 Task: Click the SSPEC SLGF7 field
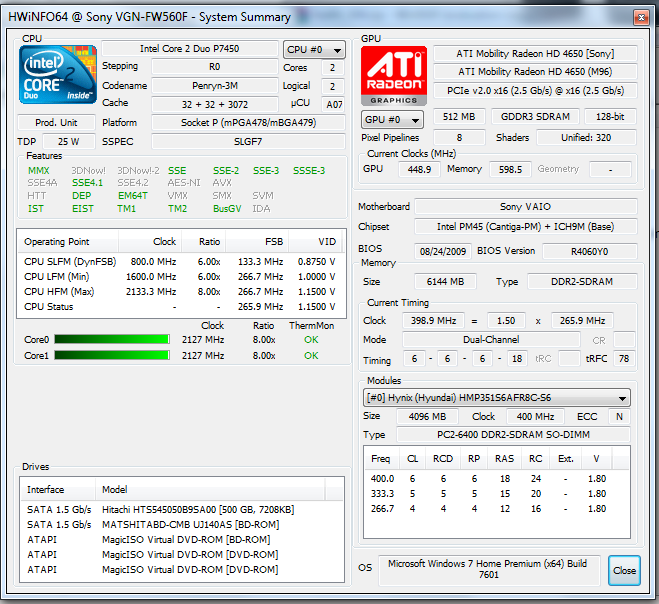click(x=248, y=142)
